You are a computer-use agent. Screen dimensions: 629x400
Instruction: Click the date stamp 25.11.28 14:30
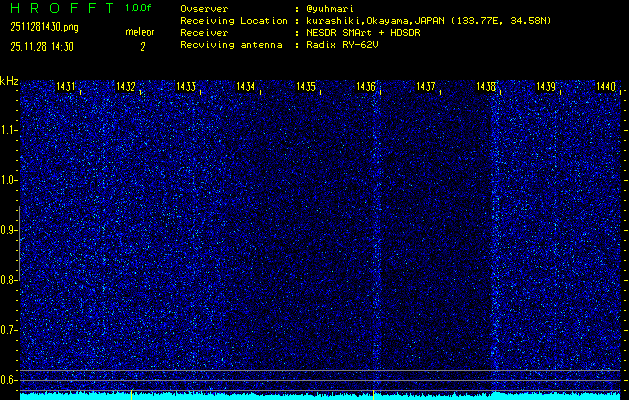[x=42, y=47]
